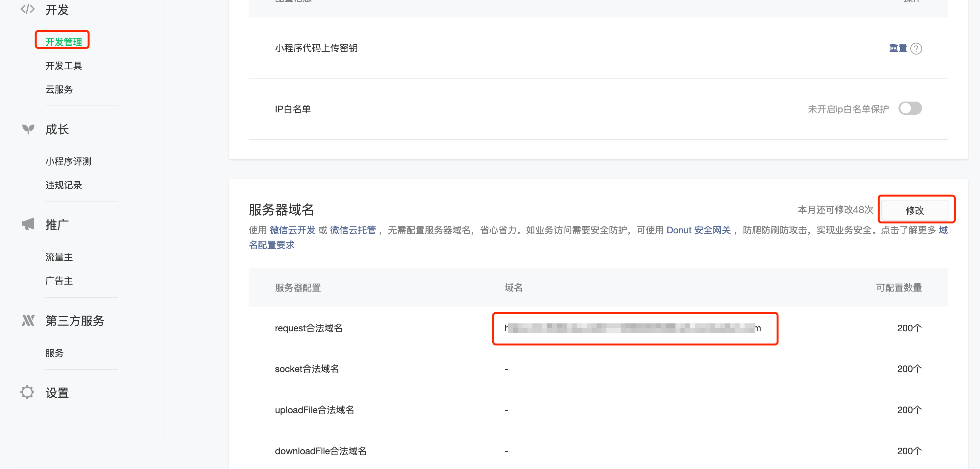This screenshot has width=980, height=469.
Task: Open 流量主 under 推广
Action: click(x=59, y=257)
